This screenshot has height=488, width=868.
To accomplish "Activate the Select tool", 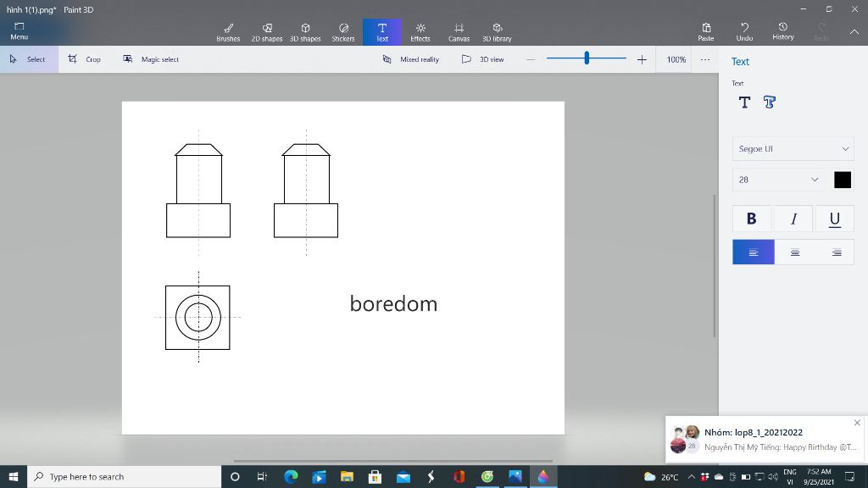I will point(29,59).
